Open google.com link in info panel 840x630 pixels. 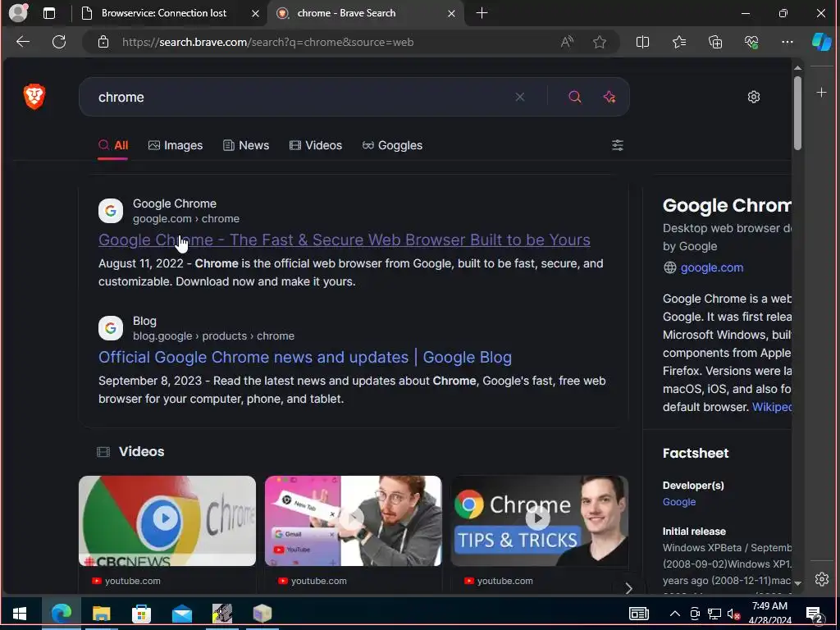click(712, 267)
